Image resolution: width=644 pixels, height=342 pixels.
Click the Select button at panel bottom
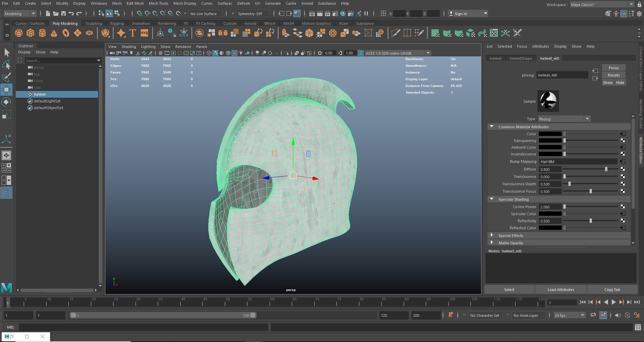pos(509,290)
